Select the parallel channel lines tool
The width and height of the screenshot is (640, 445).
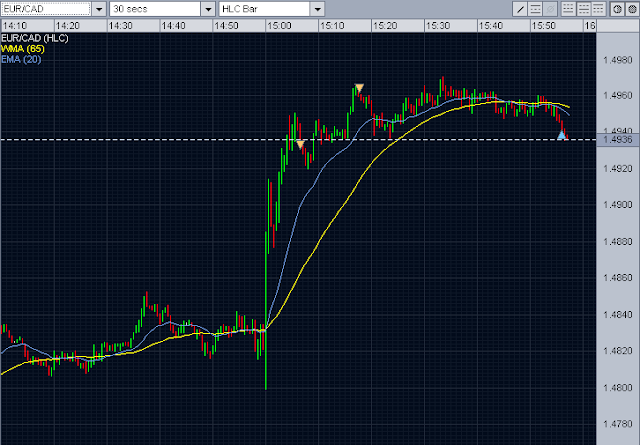[x=535, y=9]
